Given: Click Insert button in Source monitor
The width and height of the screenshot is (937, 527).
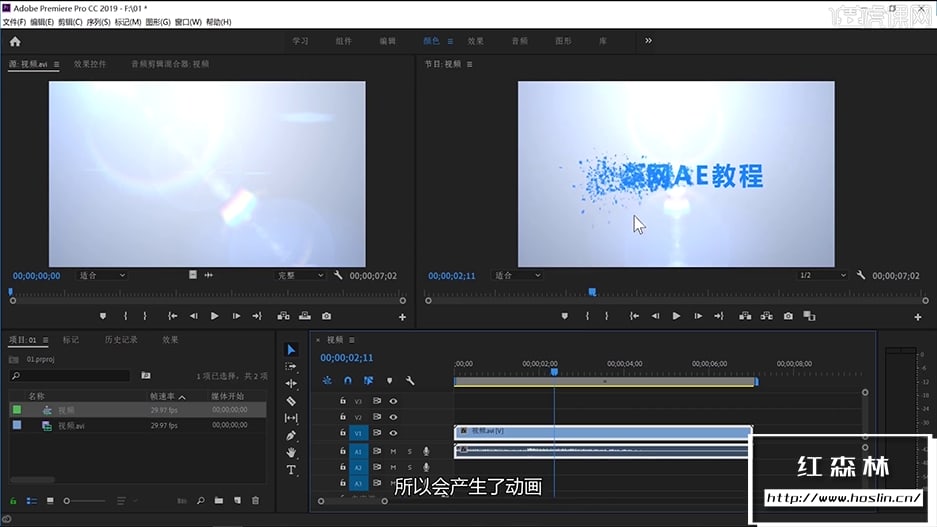Looking at the screenshot, I should (283, 316).
